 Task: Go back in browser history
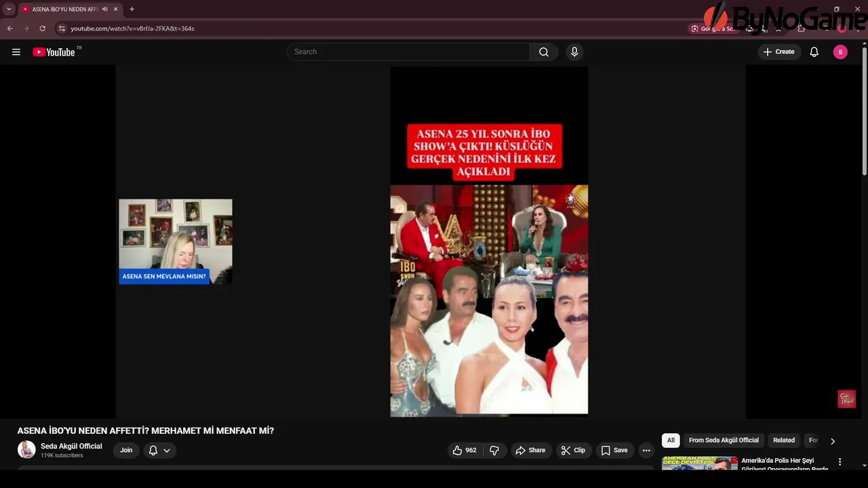10,28
